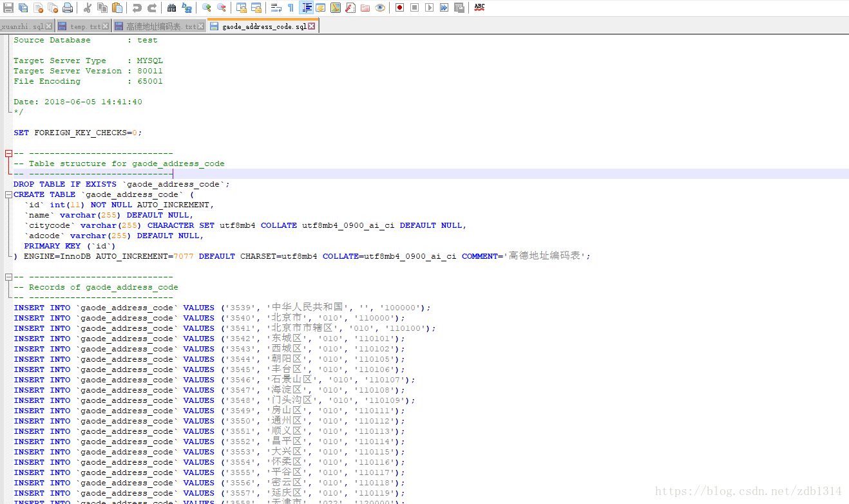The width and height of the screenshot is (849, 504).
Task: Click the `citycode` varchar(255) column definition line
Action: (x=245, y=225)
